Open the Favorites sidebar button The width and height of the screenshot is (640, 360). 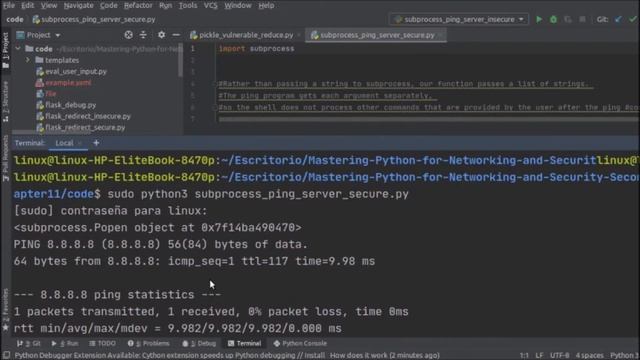click(5, 309)
